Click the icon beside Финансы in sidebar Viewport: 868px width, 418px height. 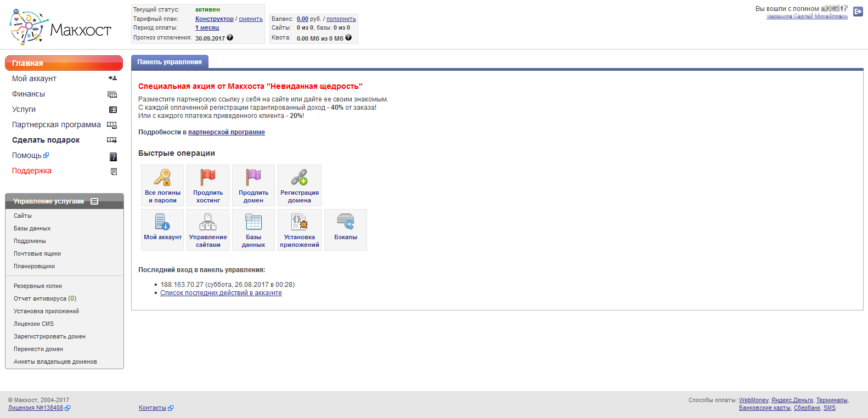pyautogui.click(x=112, y=94)
